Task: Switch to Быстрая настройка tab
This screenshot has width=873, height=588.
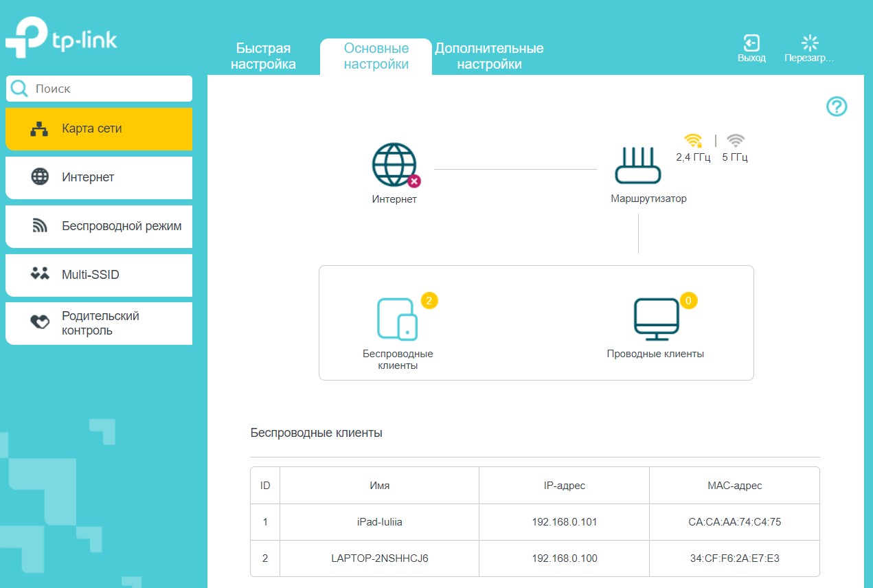Action: [263, 56]
